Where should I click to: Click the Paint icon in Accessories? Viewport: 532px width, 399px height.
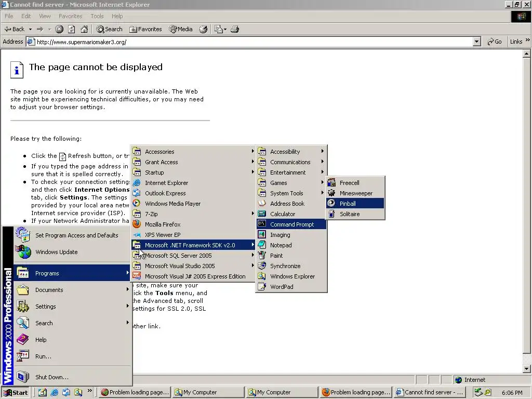[x=262, y=256]
